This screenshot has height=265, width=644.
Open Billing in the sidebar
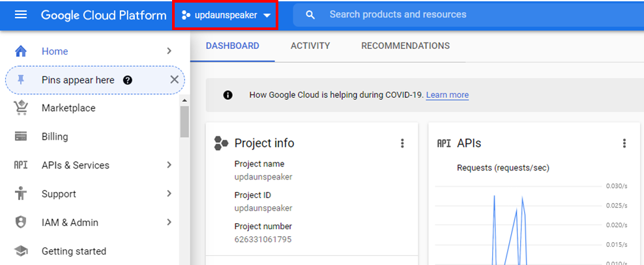[55, 136]
